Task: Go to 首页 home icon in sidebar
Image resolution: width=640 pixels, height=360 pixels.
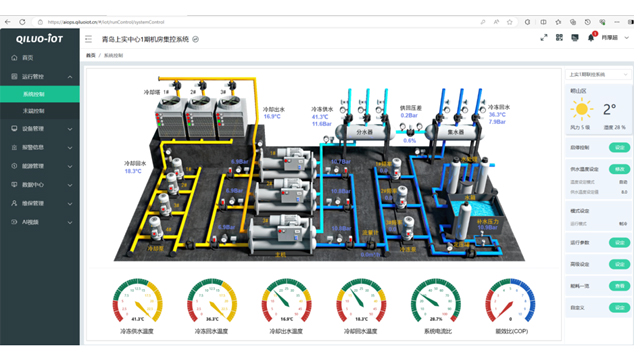Action: click(x=14, y=58)
